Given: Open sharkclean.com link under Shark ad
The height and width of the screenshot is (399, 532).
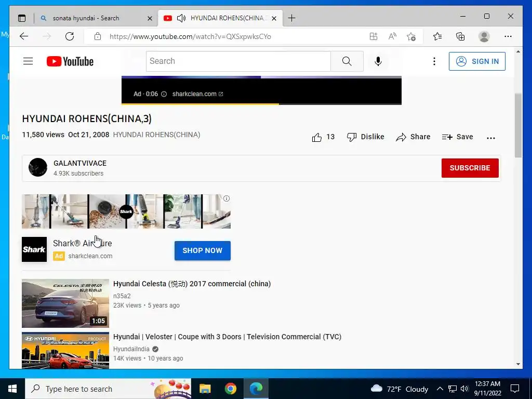Looking at the screenshot, I should [x=90, y=256].
